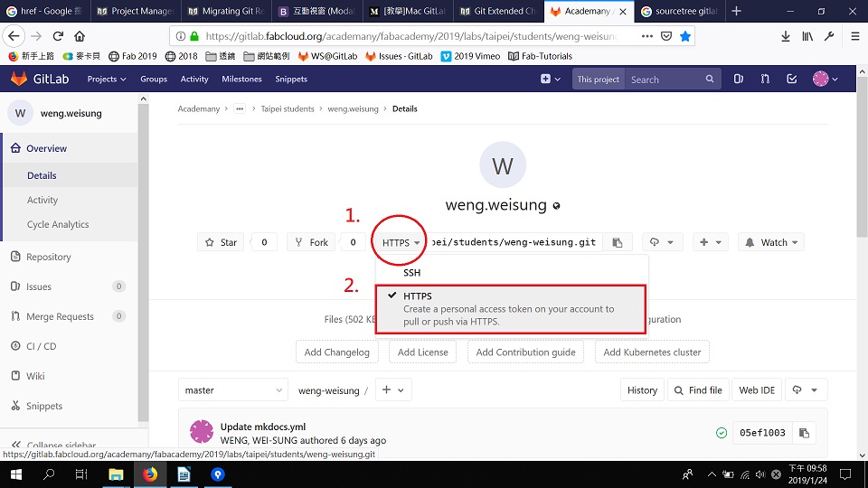868x488 pixels.
Task: Select Details in the sidebar
Action: 42,175
